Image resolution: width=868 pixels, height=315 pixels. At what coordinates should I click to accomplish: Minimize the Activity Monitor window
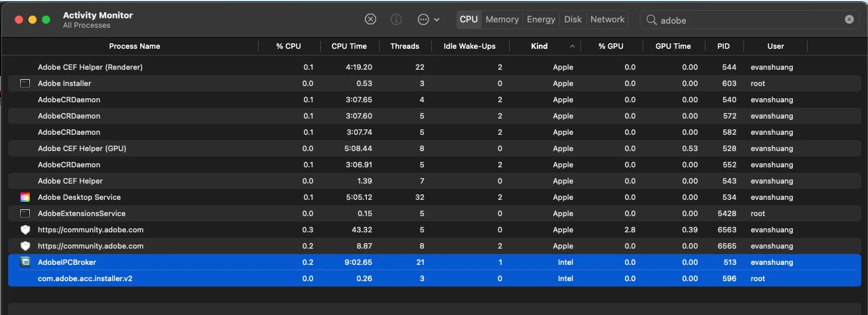32,20
